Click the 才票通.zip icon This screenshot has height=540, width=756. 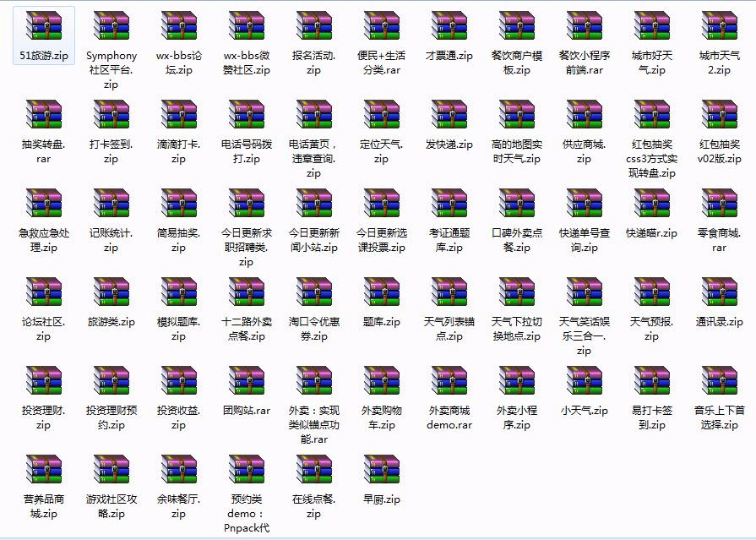pyautogui.click(x=449, y=25)
